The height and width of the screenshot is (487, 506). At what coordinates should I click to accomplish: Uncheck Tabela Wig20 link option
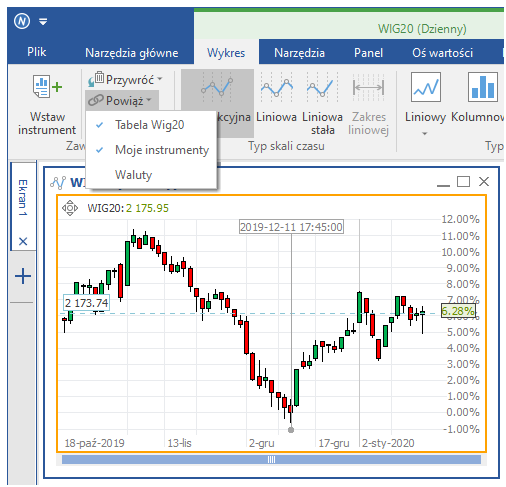(x=151, y=125)
